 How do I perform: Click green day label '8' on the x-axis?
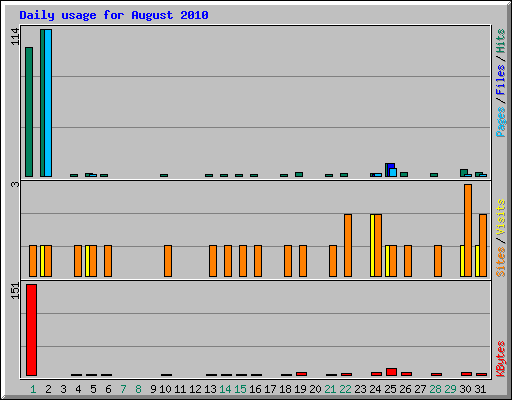pos(138,389)
